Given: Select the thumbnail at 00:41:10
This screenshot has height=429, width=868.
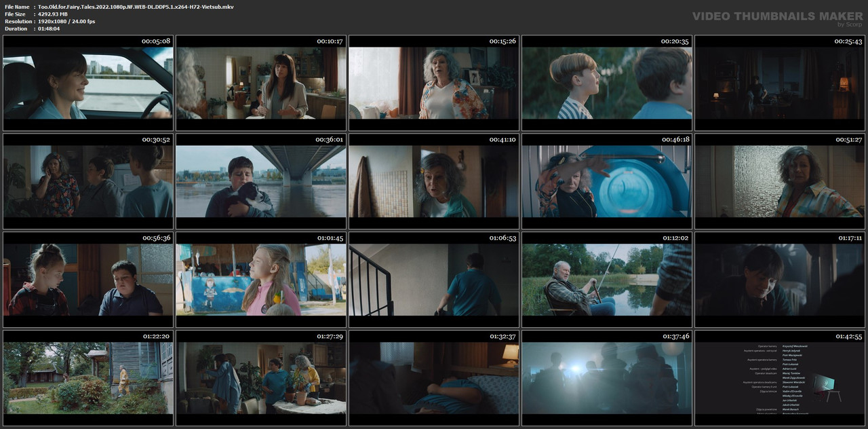Looking at the screenshot, I should [434, 181].
